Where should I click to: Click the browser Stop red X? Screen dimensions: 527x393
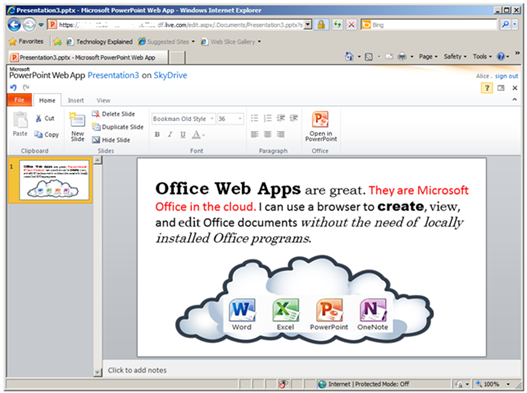[x=351, y=25]
